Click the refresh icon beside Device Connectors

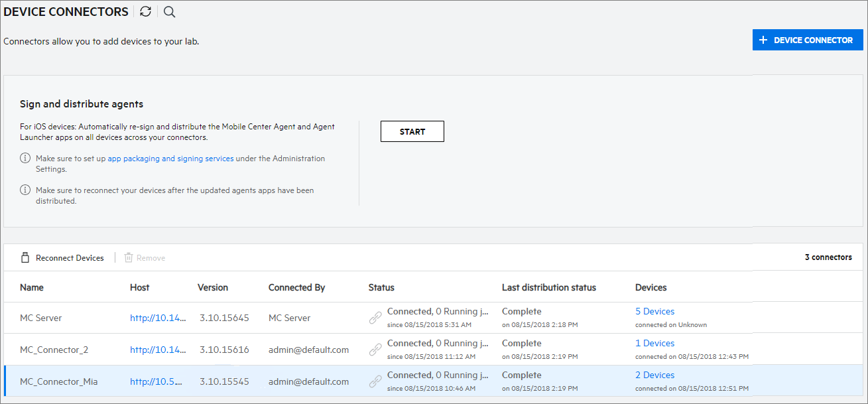tap(146, 12)
